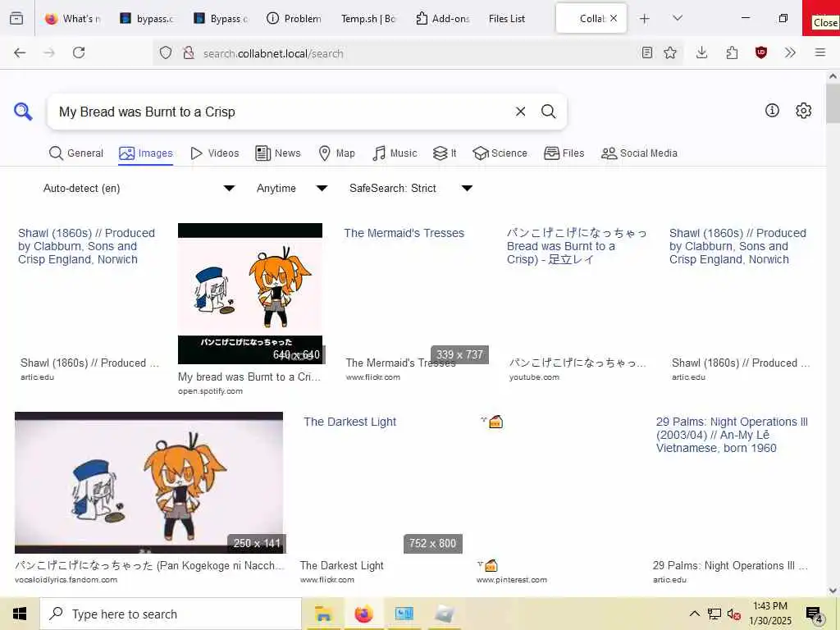Open the uBlock Origin shield icon
Image resolution: width=840 pixels, height=630 pixels.
tap(760, 52)
